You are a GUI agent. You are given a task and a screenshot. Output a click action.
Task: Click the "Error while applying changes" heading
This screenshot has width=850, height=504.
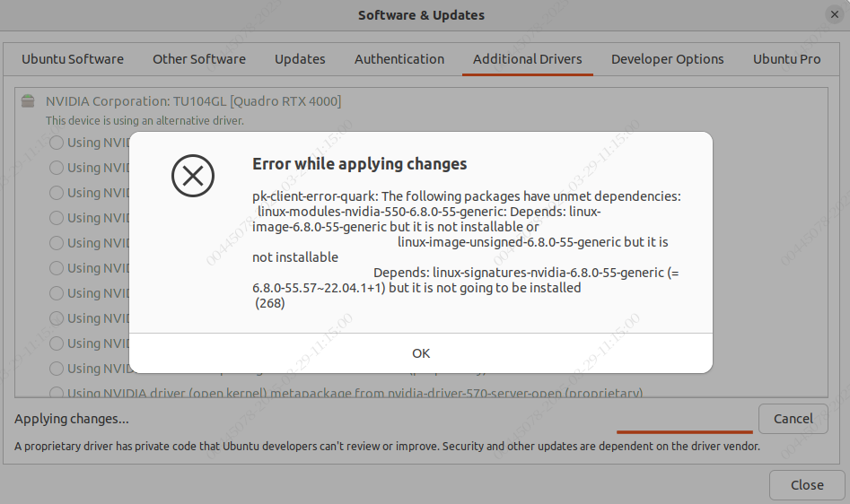pyautogui.click(x=359, y=164)
